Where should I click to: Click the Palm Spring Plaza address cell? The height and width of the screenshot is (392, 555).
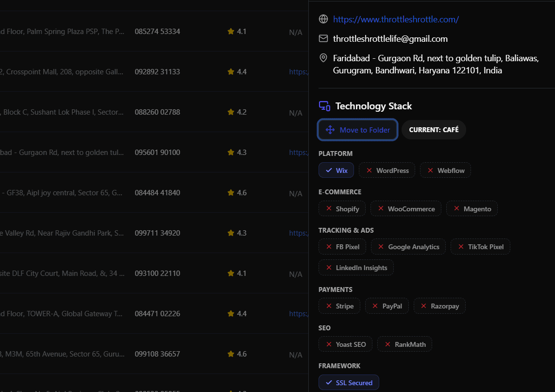click(62, 32)
